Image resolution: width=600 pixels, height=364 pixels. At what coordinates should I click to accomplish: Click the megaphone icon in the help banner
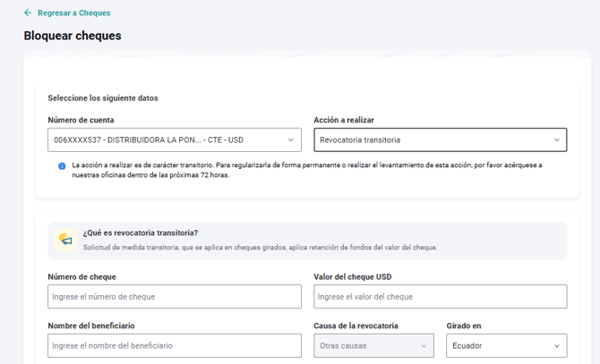(x=65, y=240)
